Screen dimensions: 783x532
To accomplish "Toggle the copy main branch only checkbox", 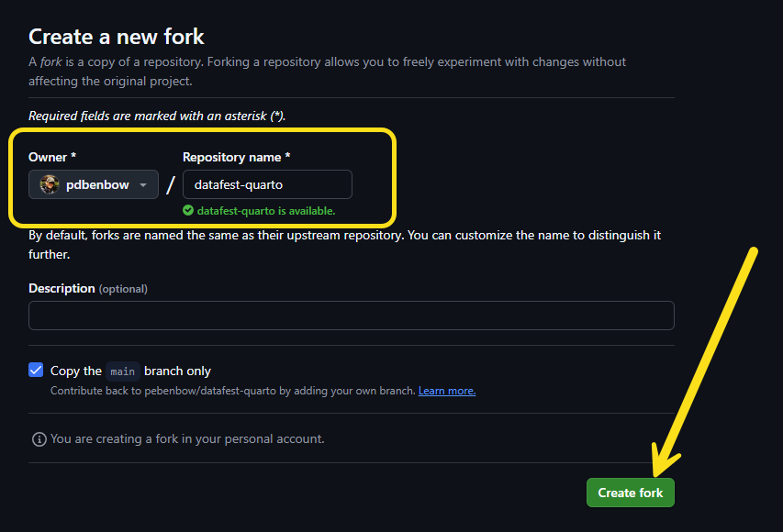I will click(x=36, y=371).
